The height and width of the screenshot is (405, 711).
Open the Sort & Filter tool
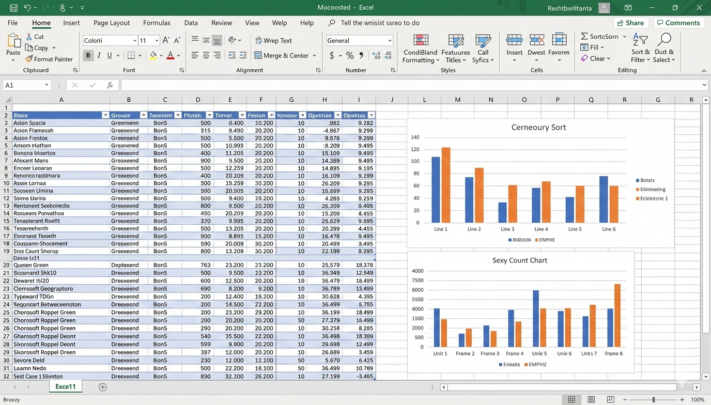(x=640, y=43)
